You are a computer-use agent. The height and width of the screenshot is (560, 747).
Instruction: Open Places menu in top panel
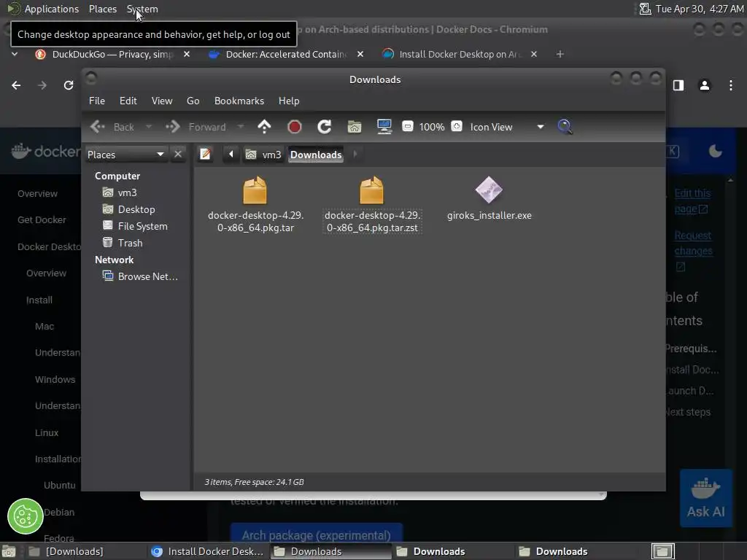coord(103,9)
